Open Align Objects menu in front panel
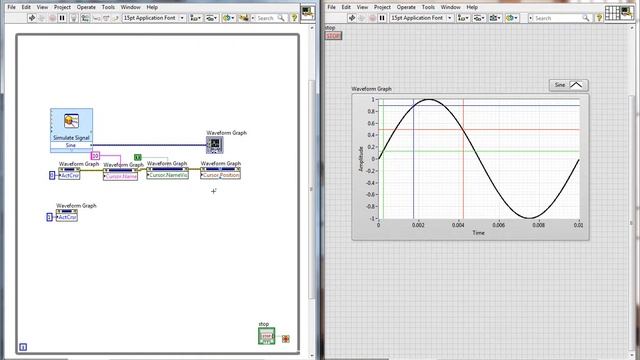The image size is (640, 360). (x=463, y=18)
